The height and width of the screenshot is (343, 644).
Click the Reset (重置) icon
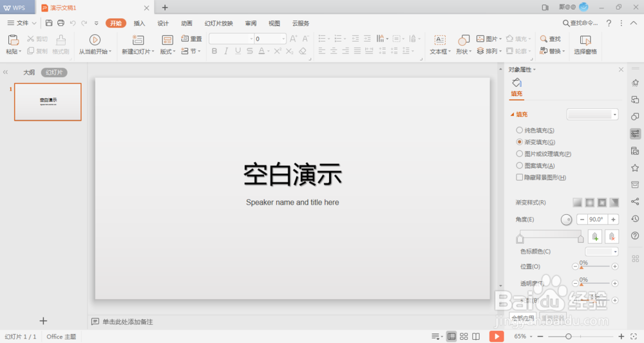pyautogui.click(x=185, y=39)
